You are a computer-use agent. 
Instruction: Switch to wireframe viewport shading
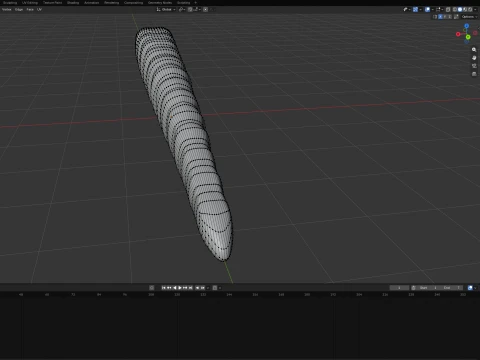tap(455, 9)
